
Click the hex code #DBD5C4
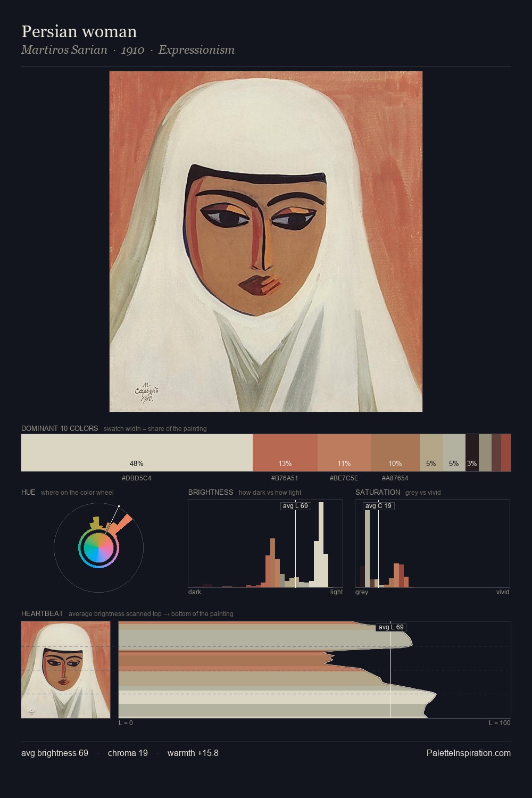pos(137,478)
